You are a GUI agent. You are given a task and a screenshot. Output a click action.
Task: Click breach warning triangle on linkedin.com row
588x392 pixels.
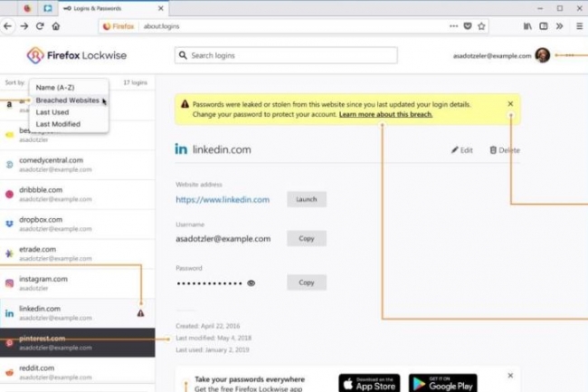[140, 313]
